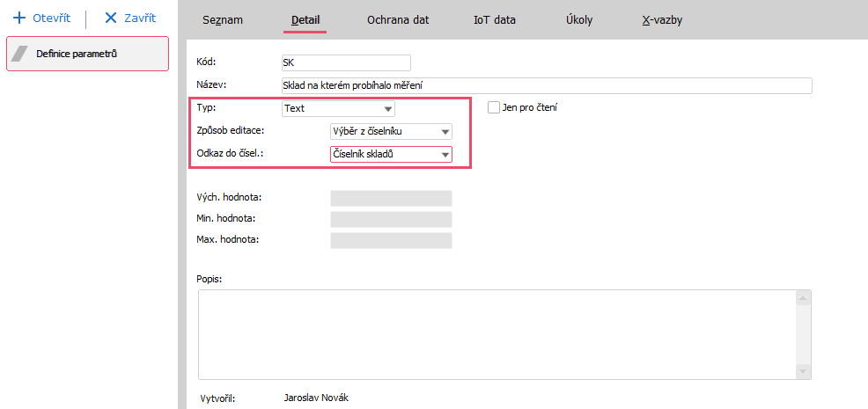The height and width of the screenshot is (409, 868).
Task: Click the plus icon next to Otevřít
Action: 18,18
